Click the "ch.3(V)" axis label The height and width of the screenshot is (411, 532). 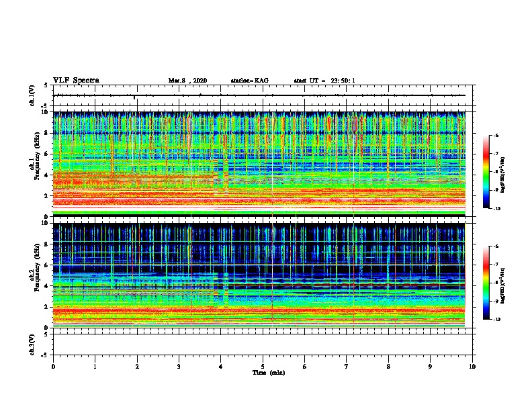(32, 345)
